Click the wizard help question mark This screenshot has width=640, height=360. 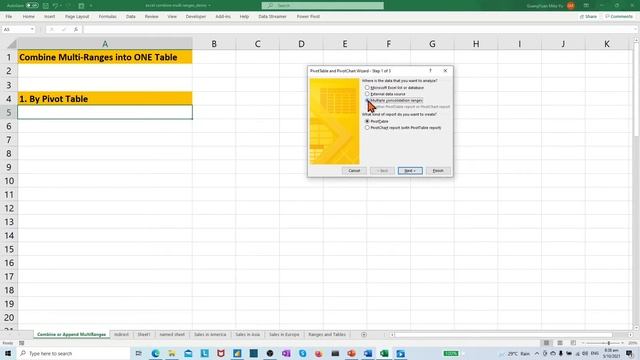pyautogui.click(x=430, y=71)
